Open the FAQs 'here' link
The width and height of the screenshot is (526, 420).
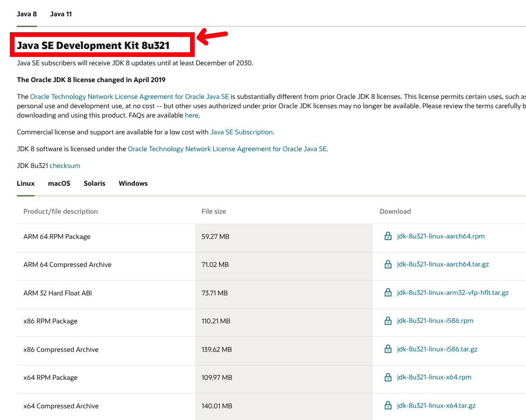[x=191, y=115]
